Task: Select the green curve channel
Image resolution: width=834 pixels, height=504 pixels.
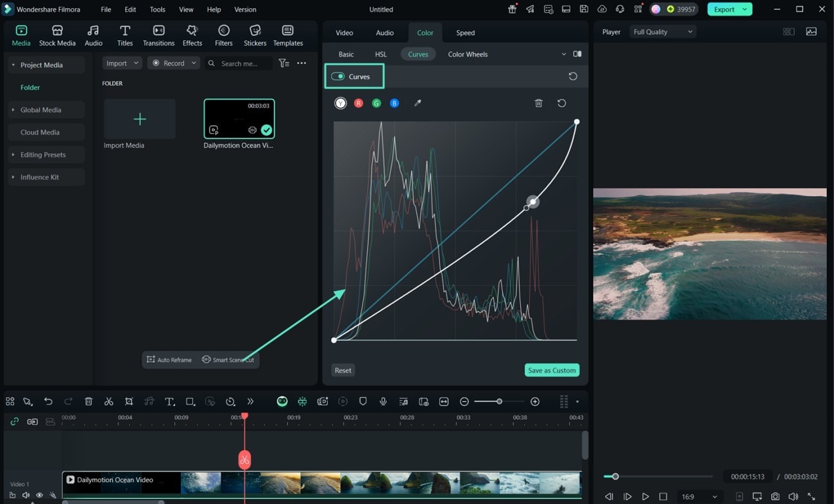Action: coord(377,103)
